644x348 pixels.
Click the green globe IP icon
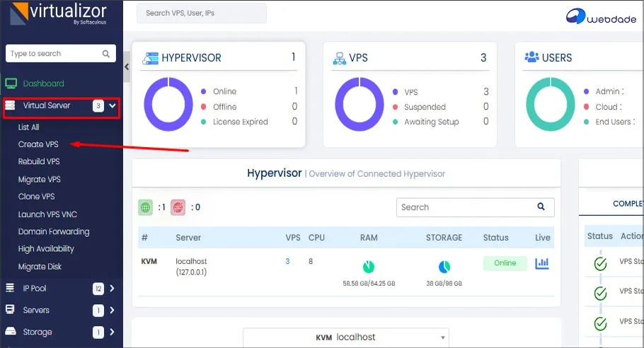(146, 207)
